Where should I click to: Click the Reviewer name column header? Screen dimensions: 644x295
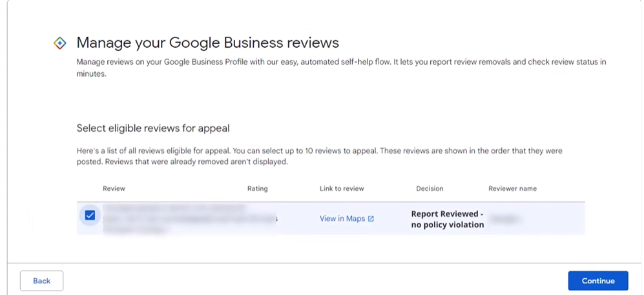(512, 188)
